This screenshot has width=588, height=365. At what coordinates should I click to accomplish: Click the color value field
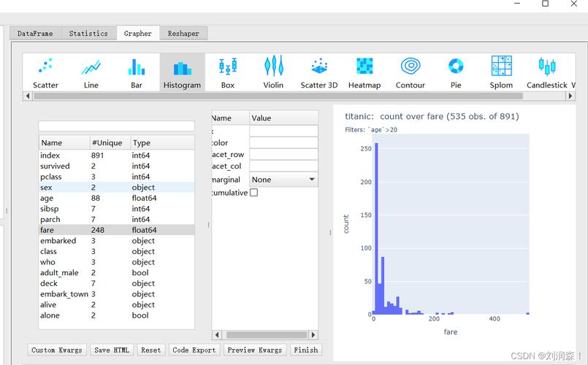click(x=283, y=142)
